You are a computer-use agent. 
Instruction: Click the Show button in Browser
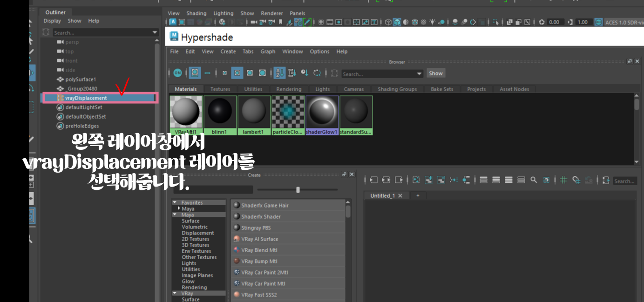click(436, 73)
